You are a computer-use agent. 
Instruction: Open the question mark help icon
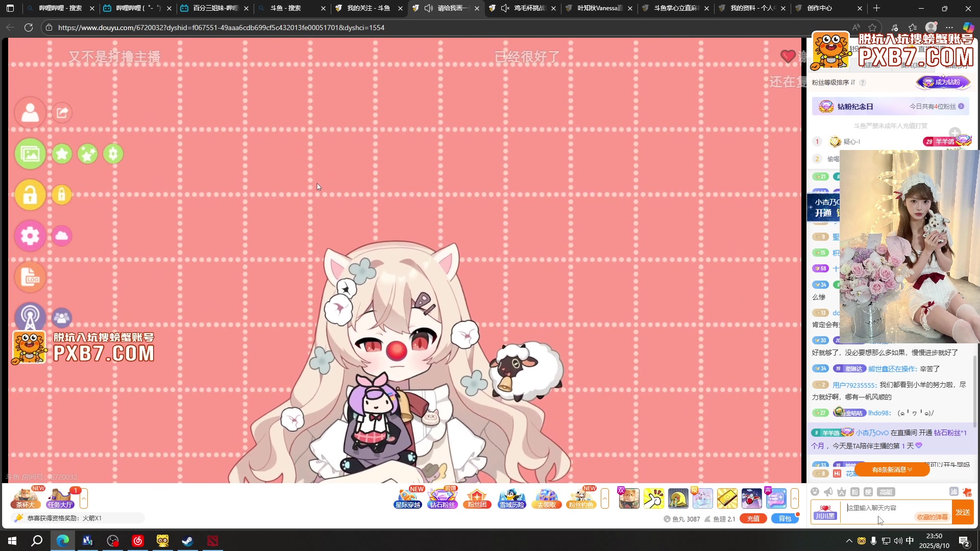point(863,83)
